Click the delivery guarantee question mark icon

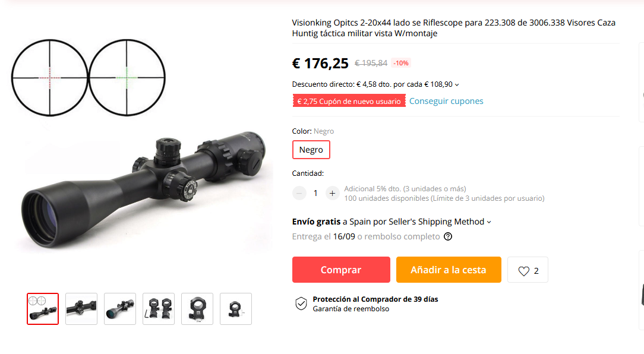click(x=448, y=236)
